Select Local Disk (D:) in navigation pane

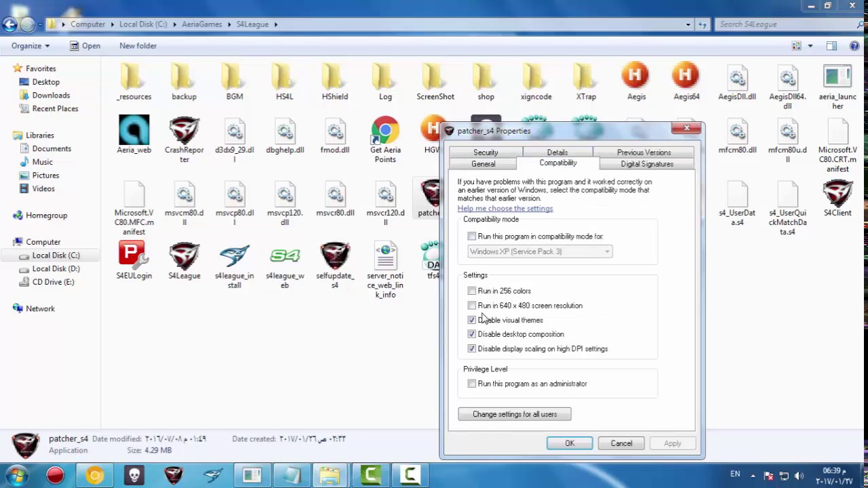(56, 268)
